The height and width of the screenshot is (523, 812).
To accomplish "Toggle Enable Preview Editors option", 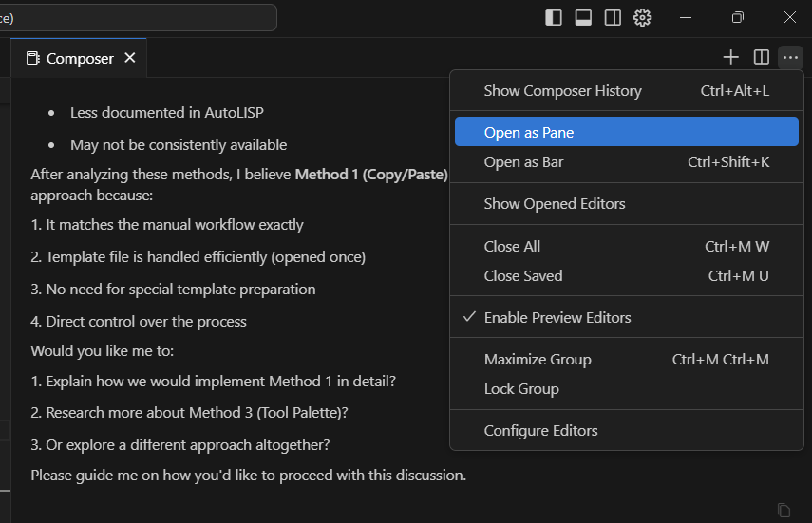I will (x=557, y=317).
